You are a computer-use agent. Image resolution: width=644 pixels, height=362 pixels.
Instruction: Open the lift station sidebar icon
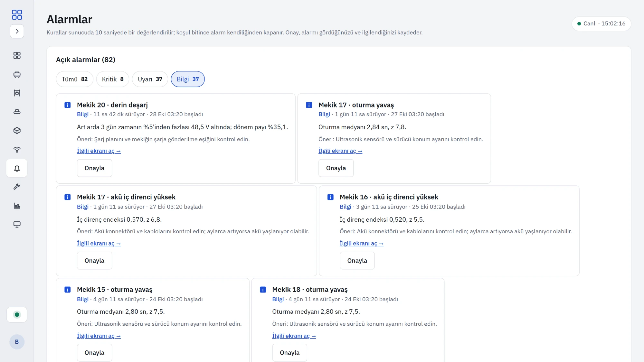point(17,112)
